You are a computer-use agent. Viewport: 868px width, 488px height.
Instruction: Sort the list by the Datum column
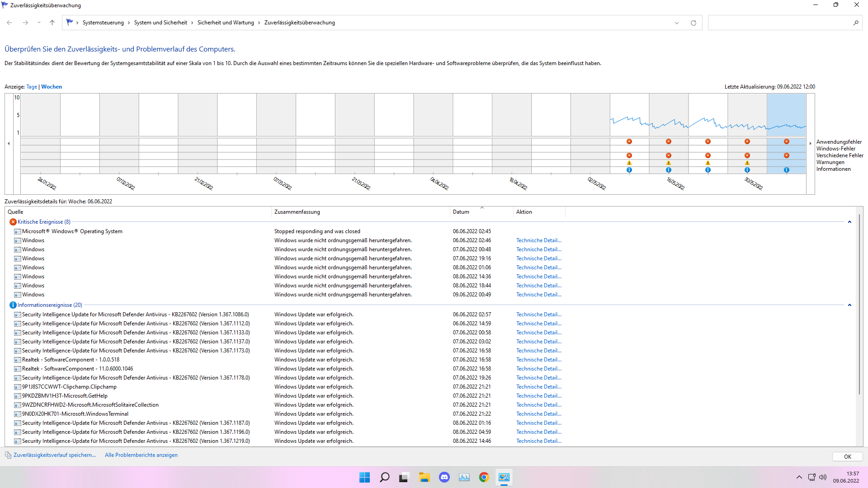461,212
